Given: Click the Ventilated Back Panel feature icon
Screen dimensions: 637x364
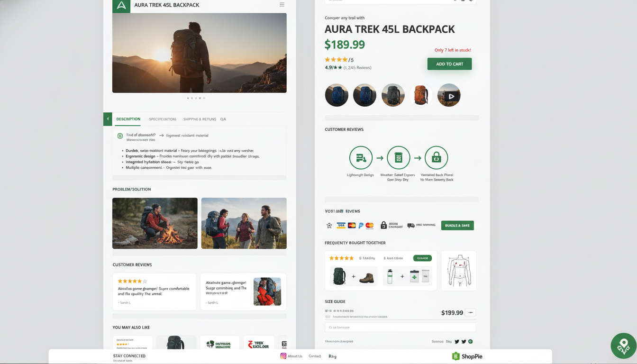Looking at the screenshot, I should (x=436, y=158).
